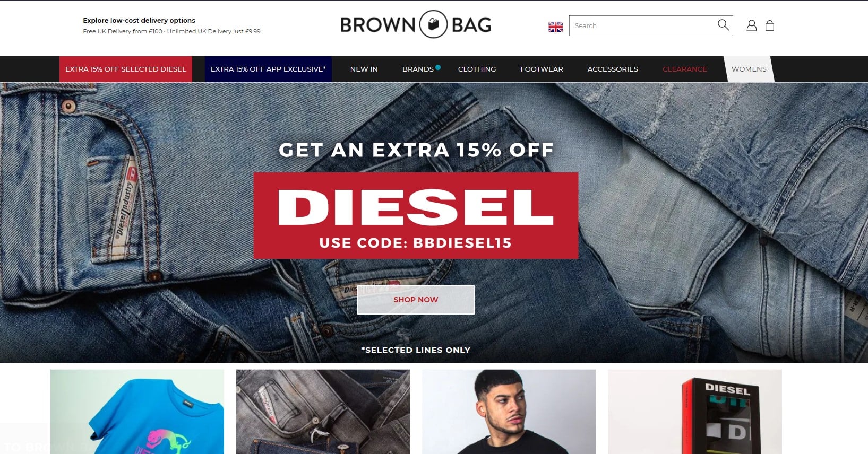The image size is (868, 454).
Task: Open the Accessories menu
Action: 613,69
